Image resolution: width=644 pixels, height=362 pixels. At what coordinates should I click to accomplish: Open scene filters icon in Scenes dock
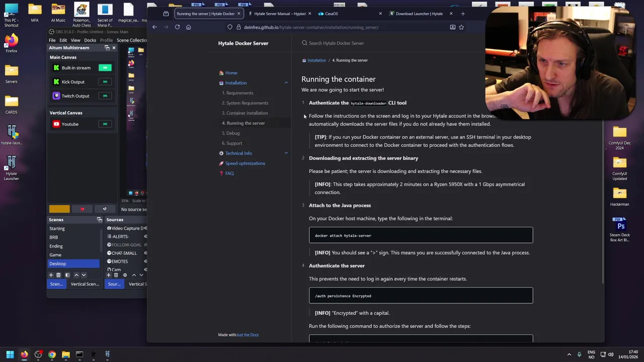click(67, 275)
